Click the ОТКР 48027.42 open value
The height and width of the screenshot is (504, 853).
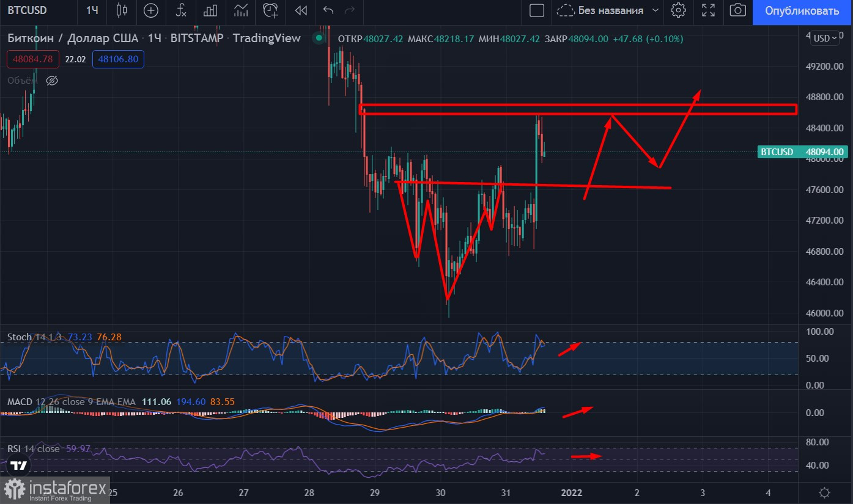[371, 38]
